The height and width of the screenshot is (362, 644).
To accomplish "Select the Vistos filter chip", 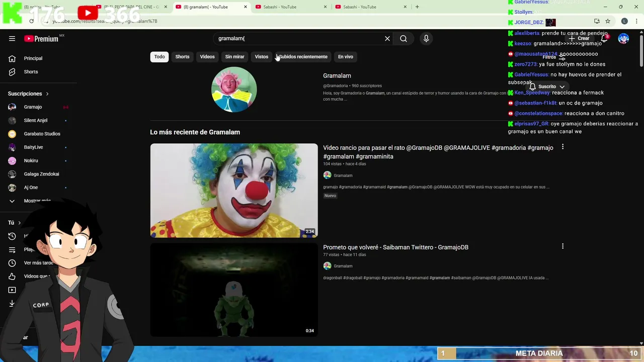I will (x=262, y=57).
